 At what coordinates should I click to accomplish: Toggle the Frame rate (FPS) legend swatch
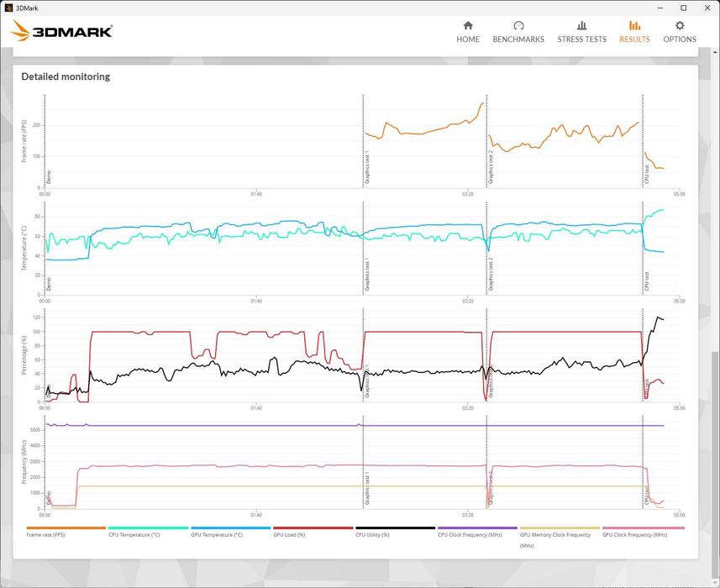click(x=66, y=528)
